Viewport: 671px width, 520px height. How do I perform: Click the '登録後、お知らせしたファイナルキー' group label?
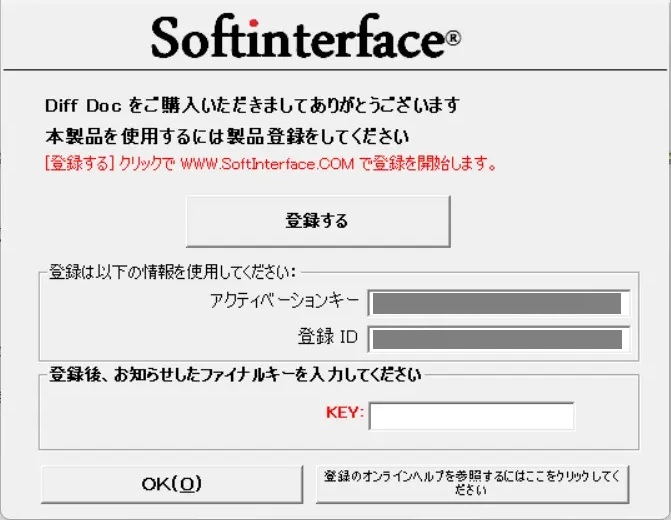(x=235, y=374)
